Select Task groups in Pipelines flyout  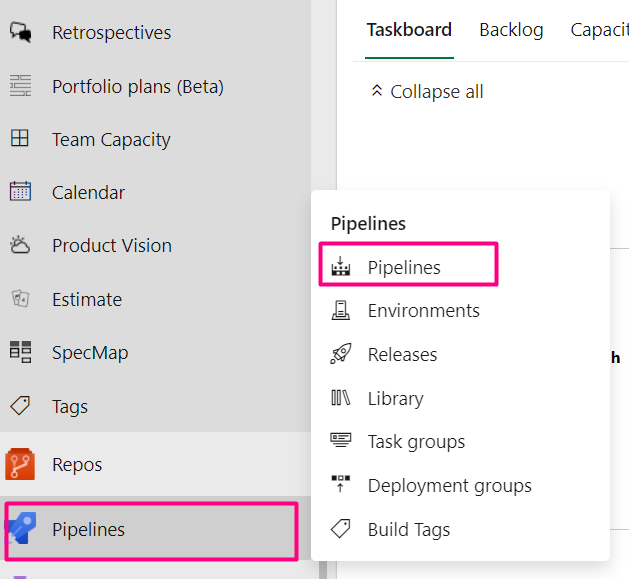[x=416, y=441]
